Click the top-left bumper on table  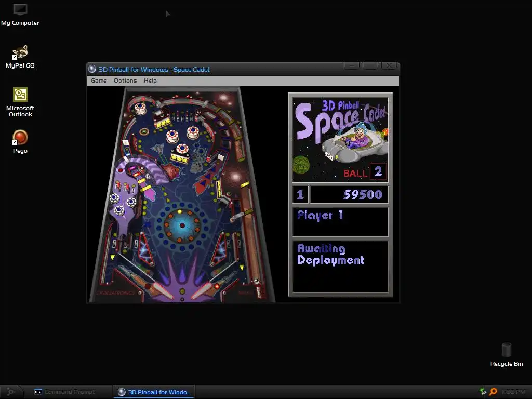140,108
